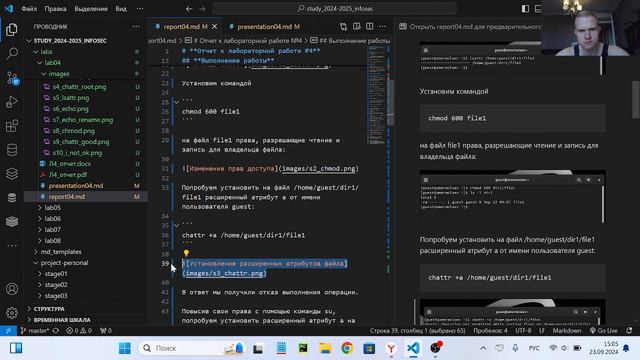Open File Explorer from taskbar

325,348
